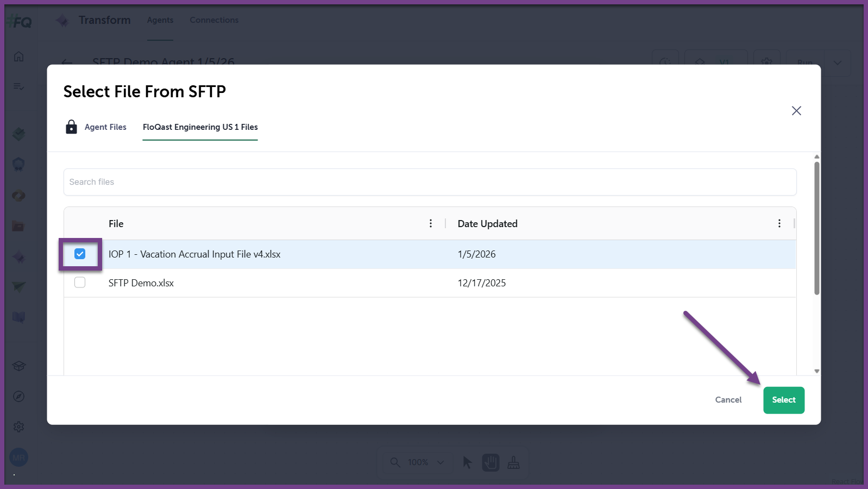The image size is (868, 489).
Task: Open the Agents tab in the background header
Action: pyautogui.click(x=160, y=20)
